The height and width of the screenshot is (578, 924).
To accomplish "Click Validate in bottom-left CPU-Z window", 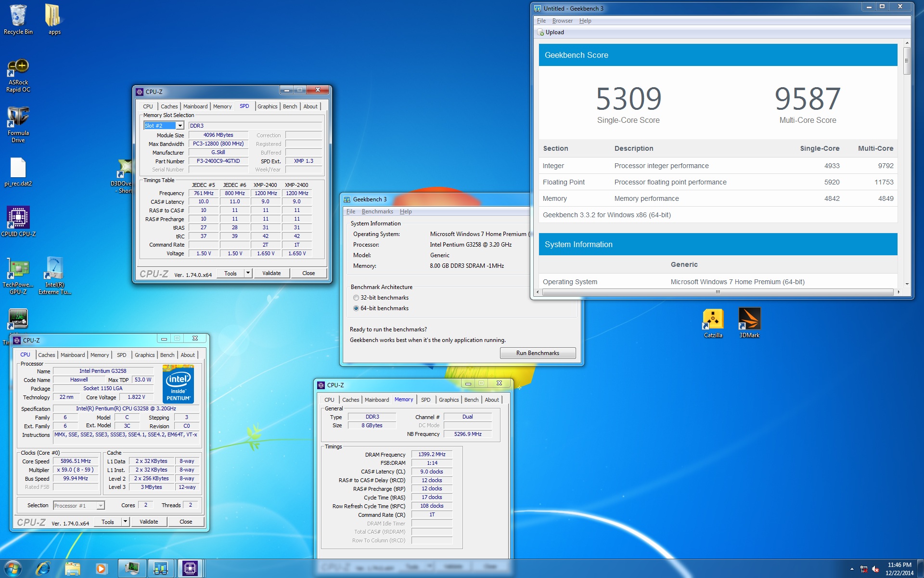I will click(x=149, y=522).
